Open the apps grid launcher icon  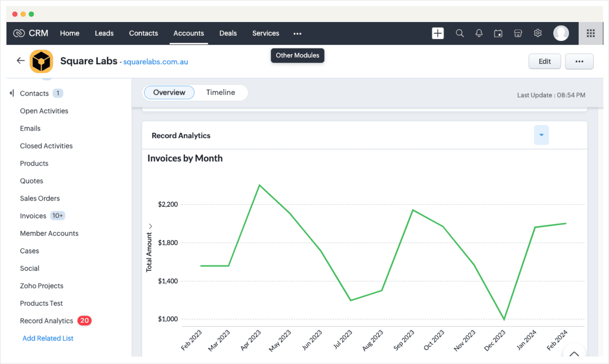tap(591, 33)
